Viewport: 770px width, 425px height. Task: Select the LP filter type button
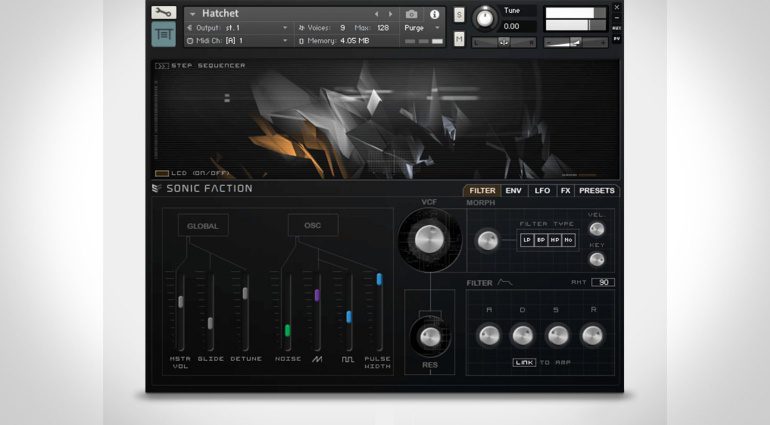[x=526, y=240]
